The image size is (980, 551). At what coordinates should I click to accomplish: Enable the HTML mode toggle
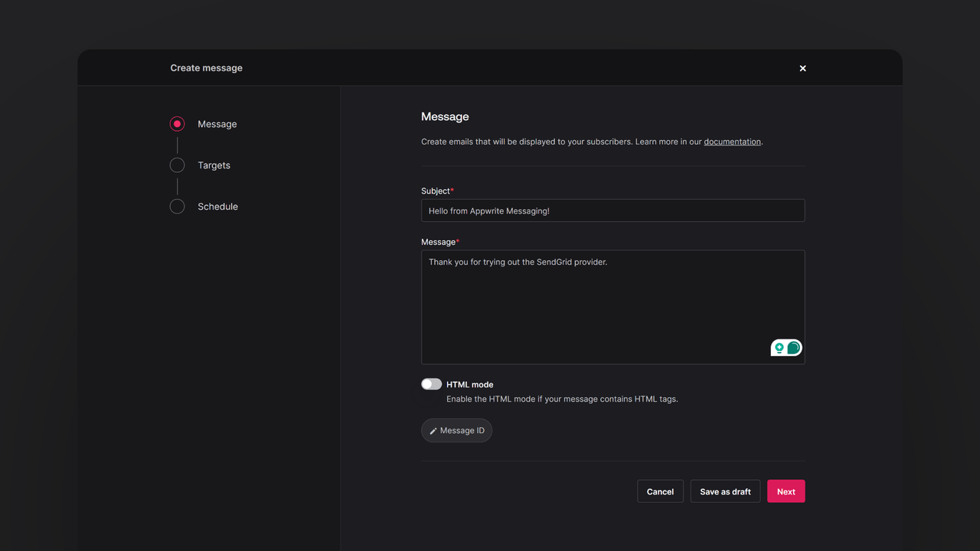[431, 384]
